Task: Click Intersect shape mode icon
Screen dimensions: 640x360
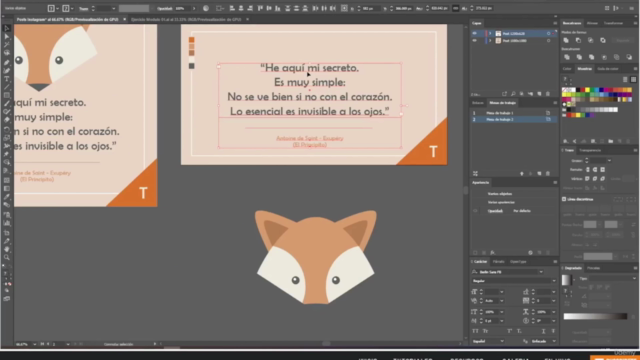Action: (x=591, y=40)
